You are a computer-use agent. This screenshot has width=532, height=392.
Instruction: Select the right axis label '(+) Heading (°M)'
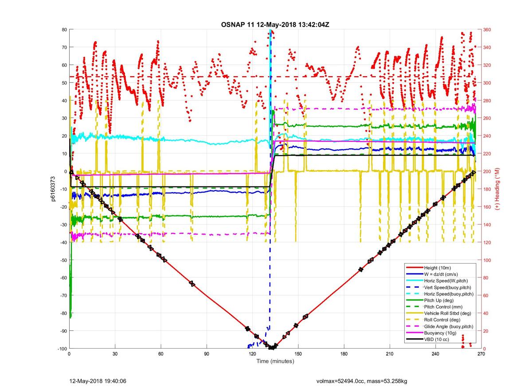click(497, 189)
